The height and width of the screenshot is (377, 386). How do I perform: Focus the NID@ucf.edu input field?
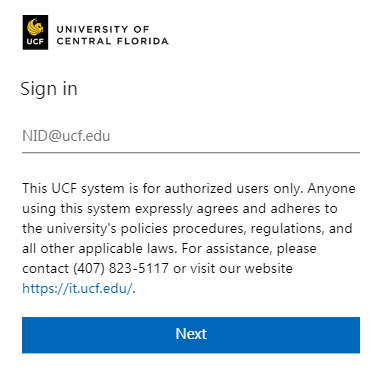point(191,136)
